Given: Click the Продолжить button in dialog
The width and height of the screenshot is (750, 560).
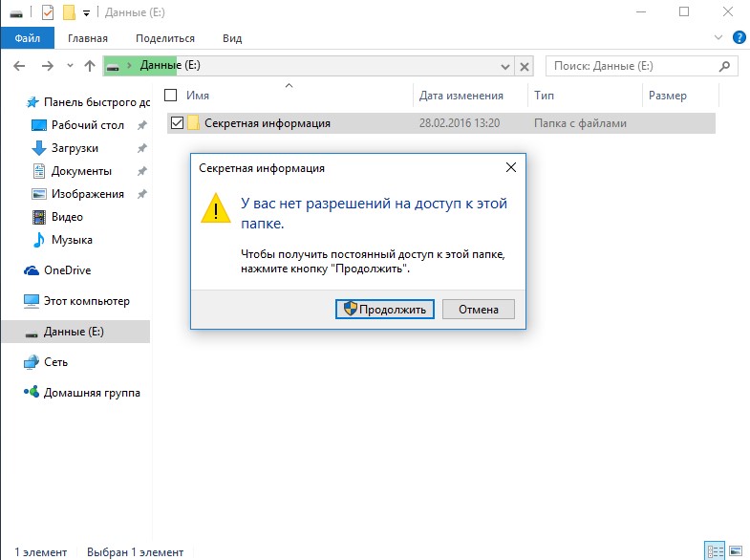Looking at the screenshot, I should tap(386, 310).
